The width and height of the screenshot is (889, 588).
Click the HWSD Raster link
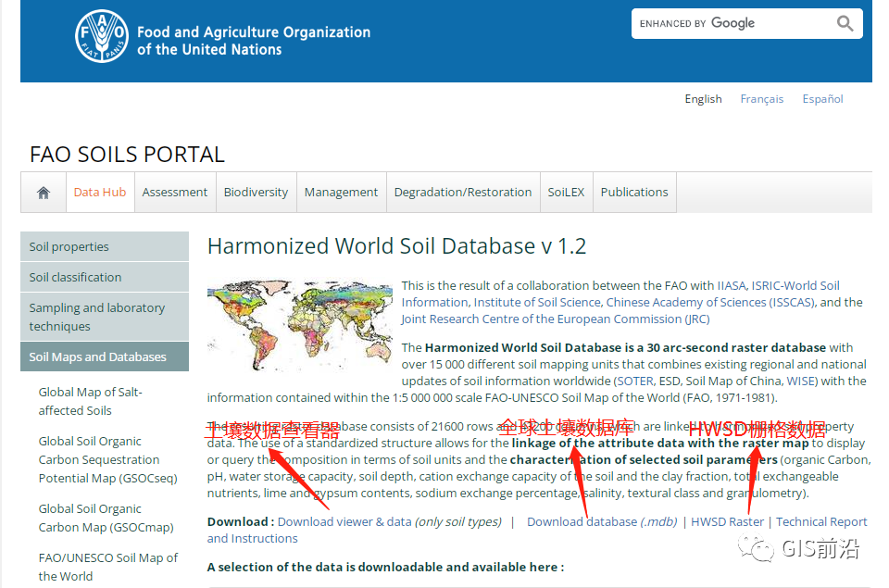tap(728, 521)
